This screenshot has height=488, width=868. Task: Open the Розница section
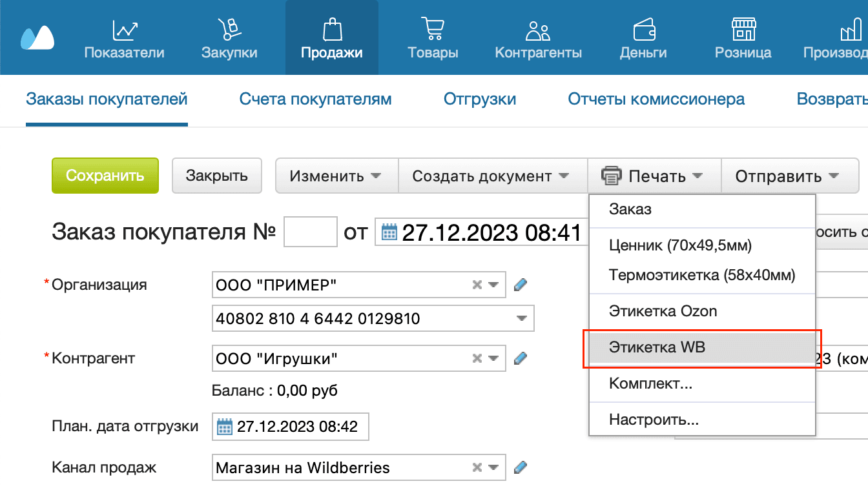(x=743, y=37)
